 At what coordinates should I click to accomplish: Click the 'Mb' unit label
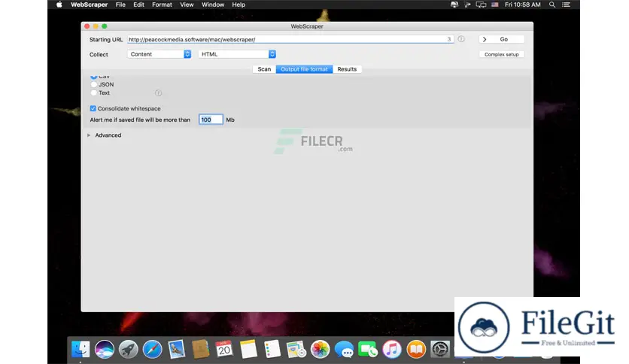(230, 120)
